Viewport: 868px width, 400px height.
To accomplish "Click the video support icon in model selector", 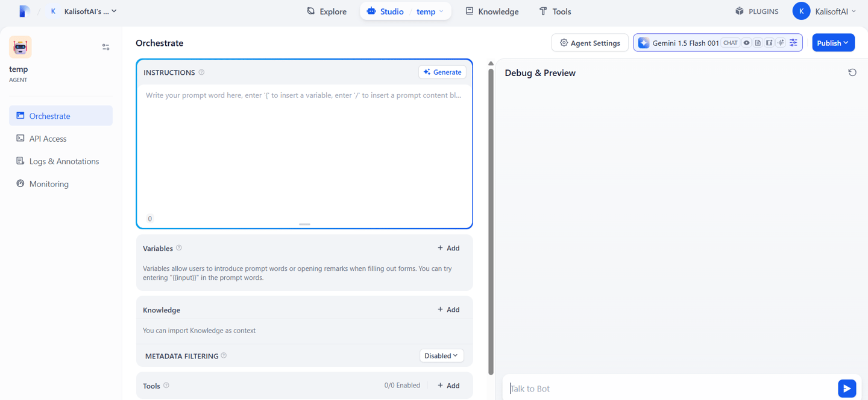I will pos(769,43).
